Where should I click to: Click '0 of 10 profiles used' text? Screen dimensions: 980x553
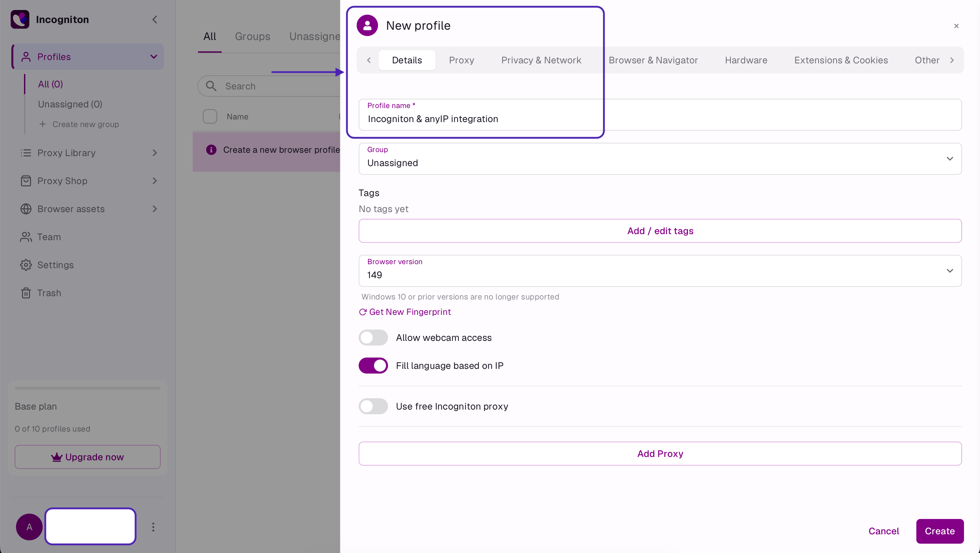pos(53,429)
